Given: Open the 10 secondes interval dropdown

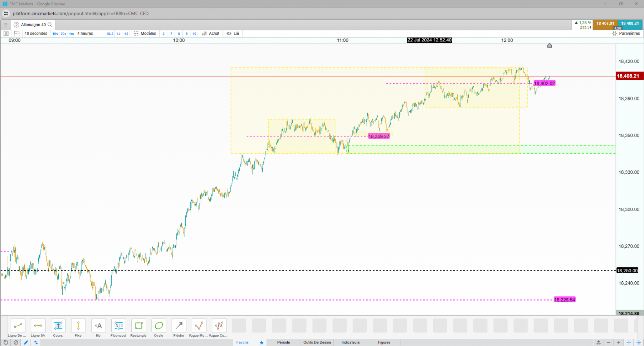Looking at the screenshot, I should (36, 34).
